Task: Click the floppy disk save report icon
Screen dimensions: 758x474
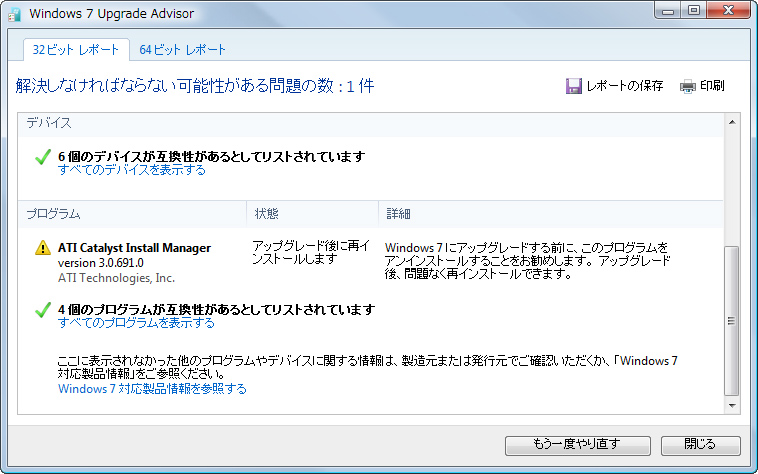Action: pyautogui.click(x=573, y=86)
